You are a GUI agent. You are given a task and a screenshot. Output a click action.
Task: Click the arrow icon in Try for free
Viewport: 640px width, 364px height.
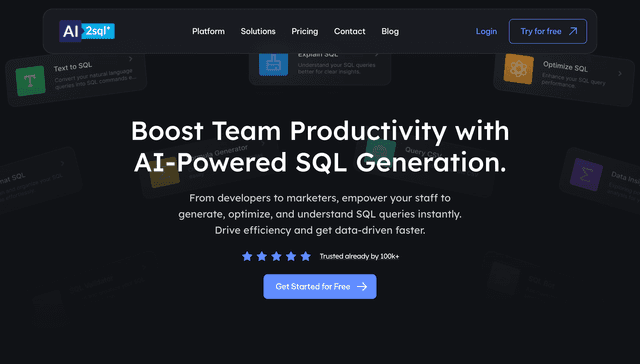click(573, 31)
